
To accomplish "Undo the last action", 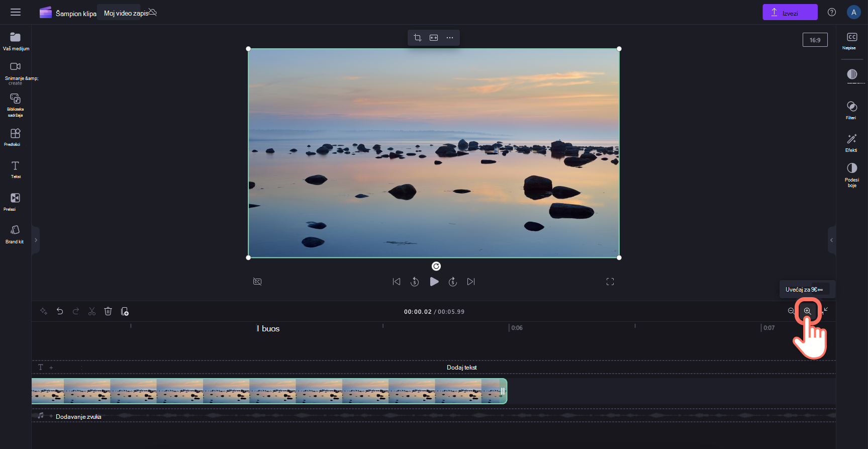I will (60, 311).
